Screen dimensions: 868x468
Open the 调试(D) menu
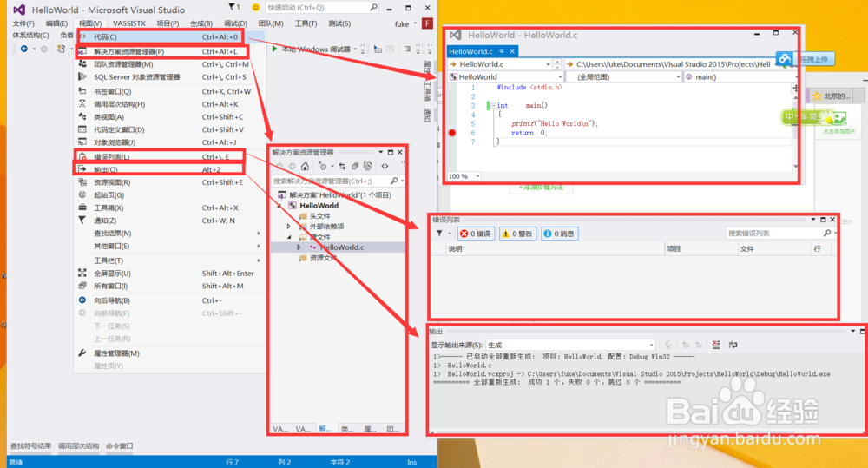click(x=235, y=23)
